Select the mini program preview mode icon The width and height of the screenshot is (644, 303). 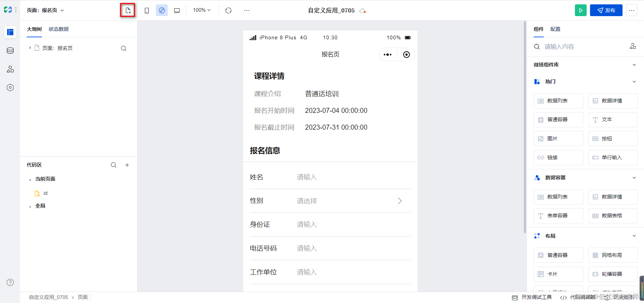click(x=162, y=10)
